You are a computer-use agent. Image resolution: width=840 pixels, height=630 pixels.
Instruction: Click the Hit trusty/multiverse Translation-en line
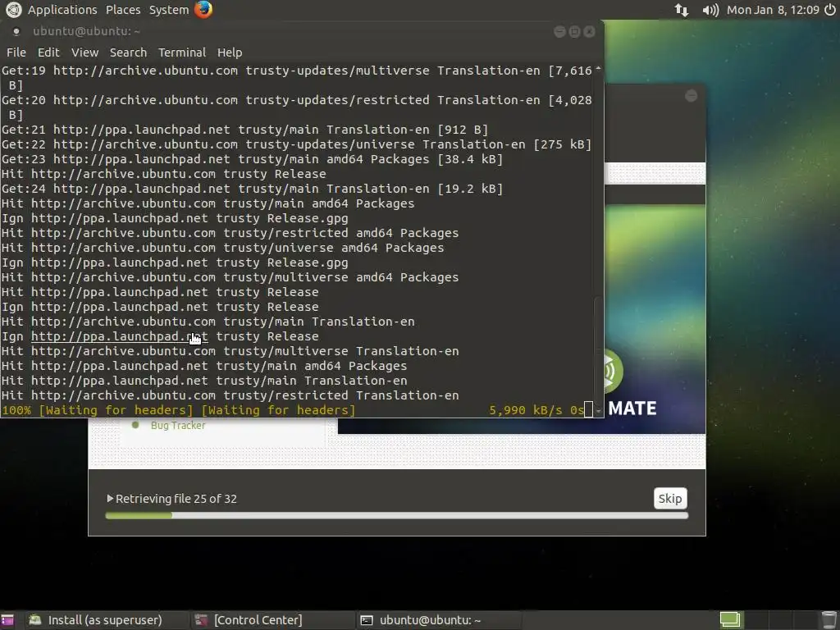pyautogui.click(x=230, y=351)
